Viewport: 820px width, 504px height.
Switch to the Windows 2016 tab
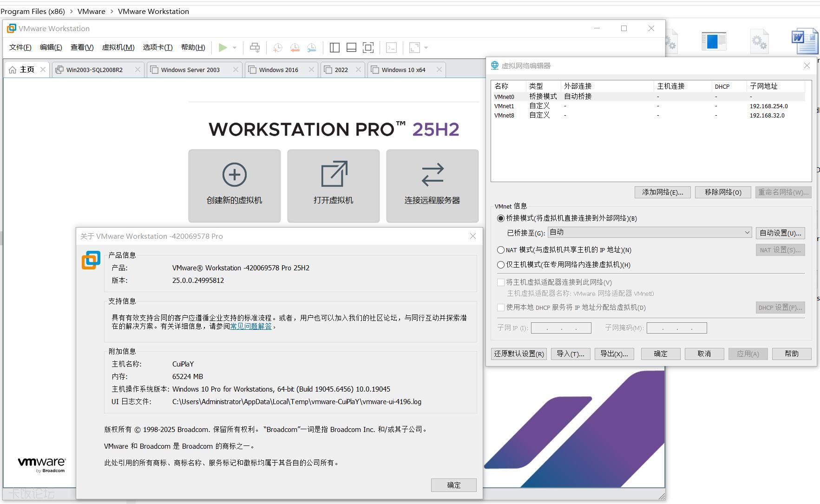point(278,70)
